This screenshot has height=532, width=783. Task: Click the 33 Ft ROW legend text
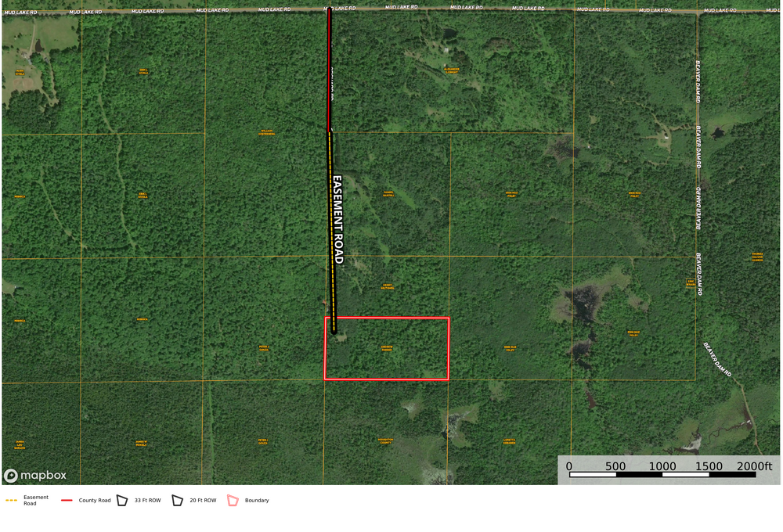[x=149, y=500]
